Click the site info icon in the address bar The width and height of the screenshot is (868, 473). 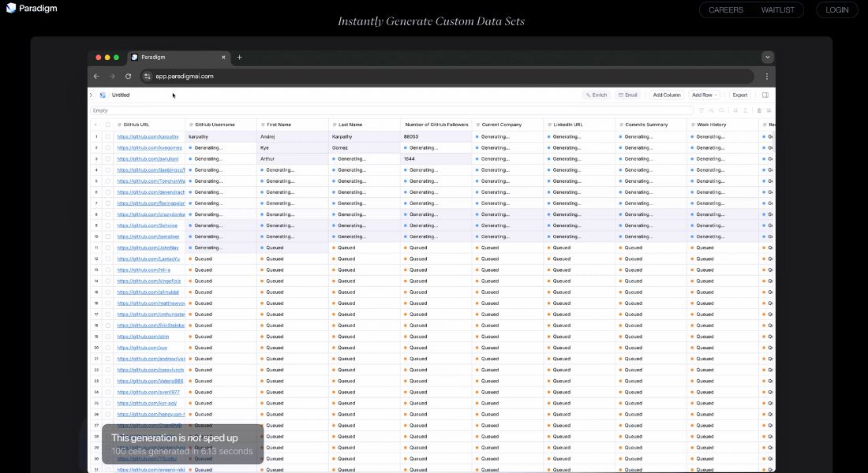(x=148, y=76)
